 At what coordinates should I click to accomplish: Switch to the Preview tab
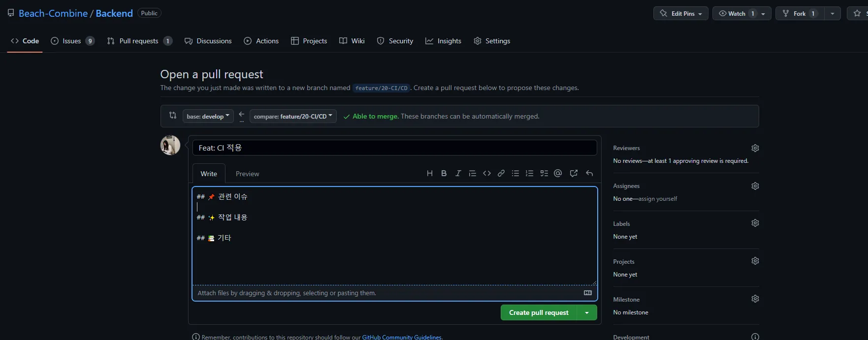pyautogui.click(x=247, y=174)
